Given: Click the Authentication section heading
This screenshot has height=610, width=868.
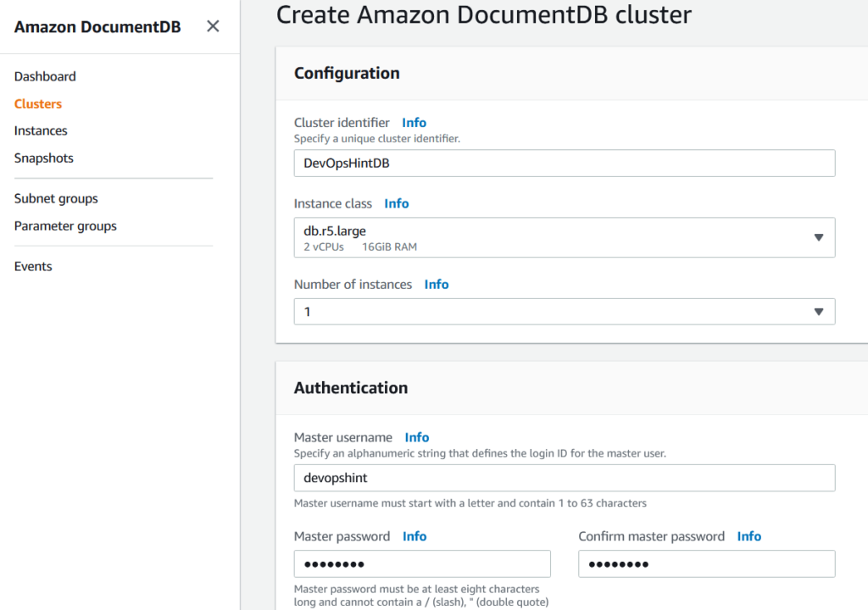Looking at the screenshot, I should coord(350,387).
